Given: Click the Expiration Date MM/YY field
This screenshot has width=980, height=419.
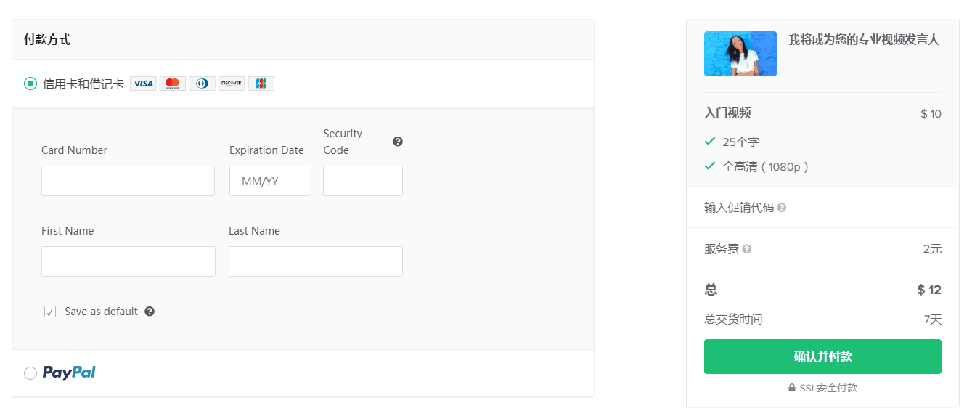Looking at the screenshot, I should [269, 181].
